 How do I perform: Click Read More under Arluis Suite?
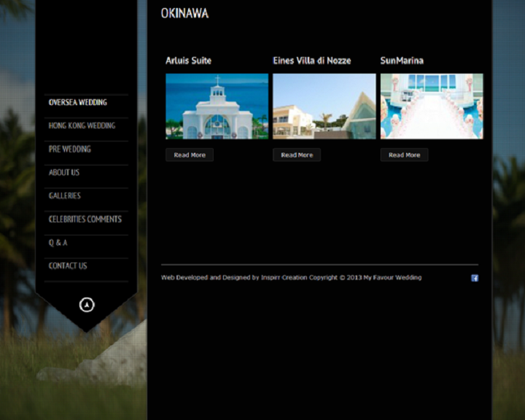190,155
